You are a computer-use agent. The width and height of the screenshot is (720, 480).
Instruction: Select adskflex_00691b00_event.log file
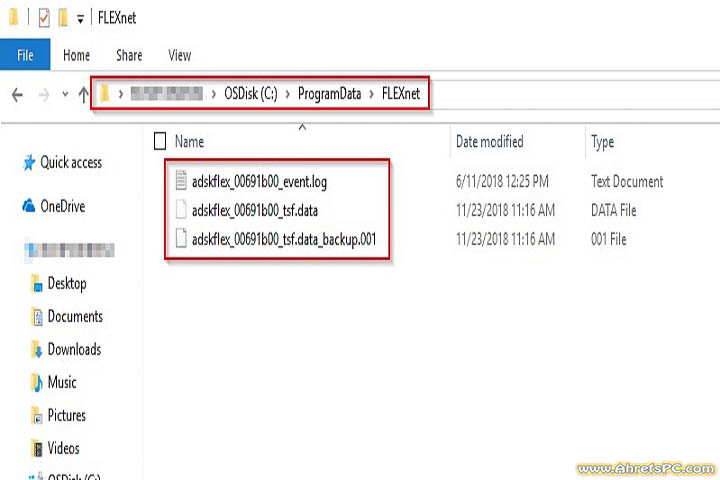point(259,182)
